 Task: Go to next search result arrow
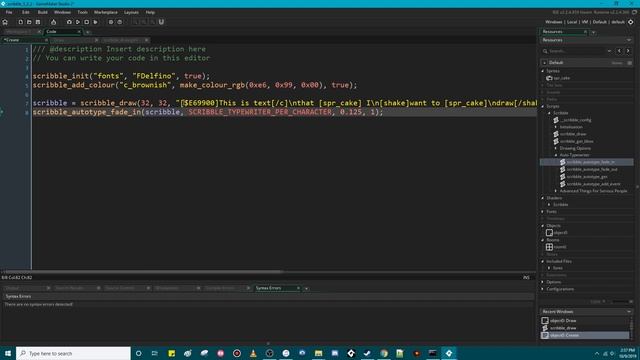coord(628,51)
